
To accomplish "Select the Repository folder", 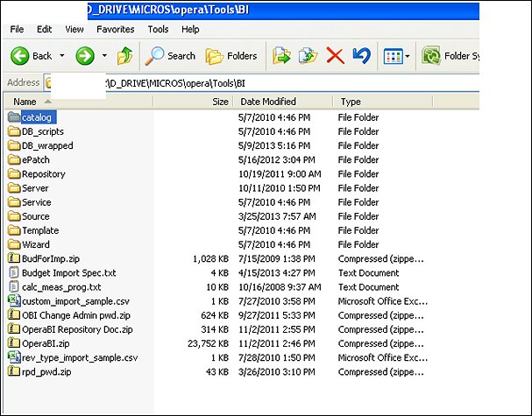I will [x=43, y=174].
